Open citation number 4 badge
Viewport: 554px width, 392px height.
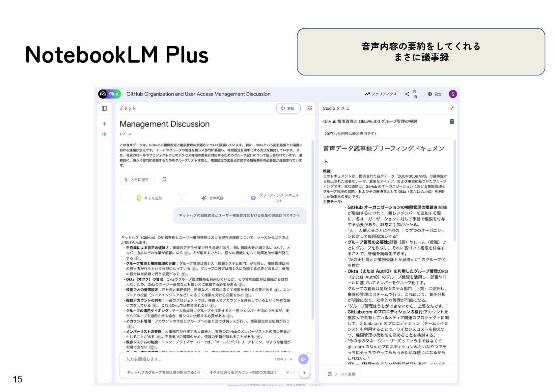[x=276, y=290]
